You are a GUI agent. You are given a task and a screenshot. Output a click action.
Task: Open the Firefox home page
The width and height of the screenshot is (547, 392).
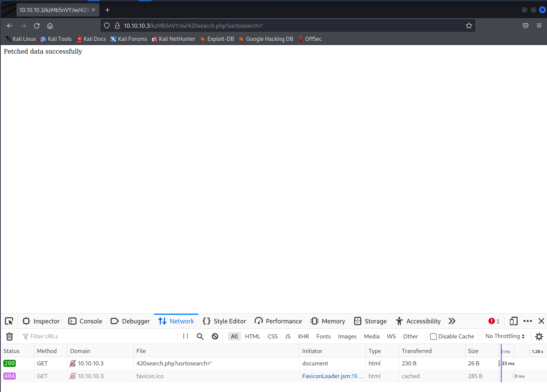pyautogui.click(x=50, y=25)
